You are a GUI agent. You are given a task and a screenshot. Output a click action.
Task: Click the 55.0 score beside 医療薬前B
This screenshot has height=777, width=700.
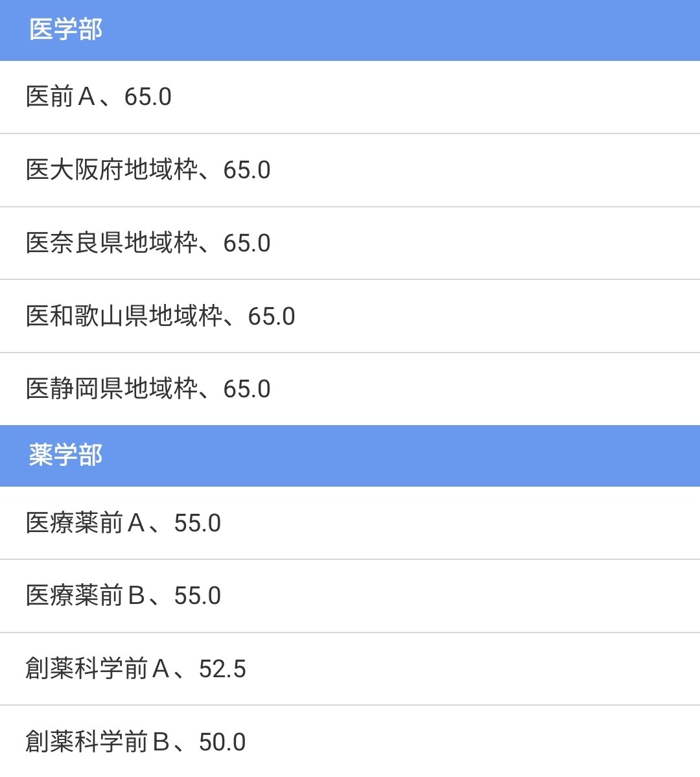coord(197,596)
